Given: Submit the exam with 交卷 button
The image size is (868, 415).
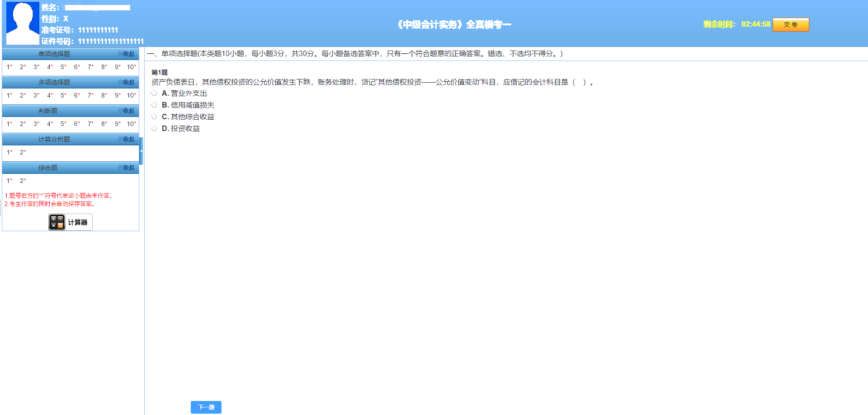Looking at the screenshot, I should point(791,25).
